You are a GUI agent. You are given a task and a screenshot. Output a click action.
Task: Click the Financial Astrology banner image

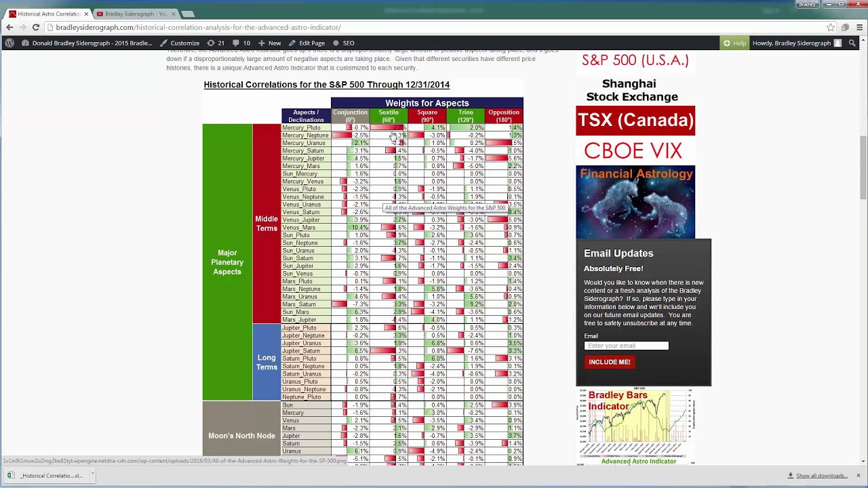point(635,202)
